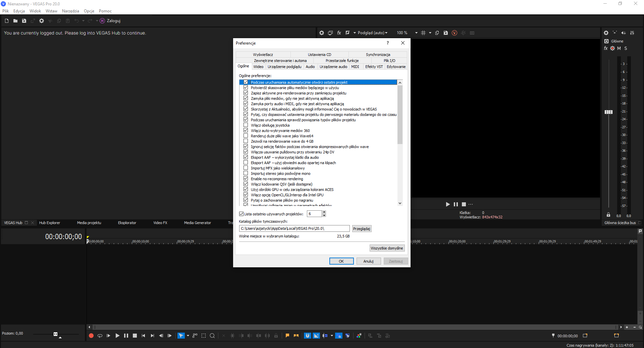
Task: Uncheck automatically open last project on startup
Action: click(246, 82)
